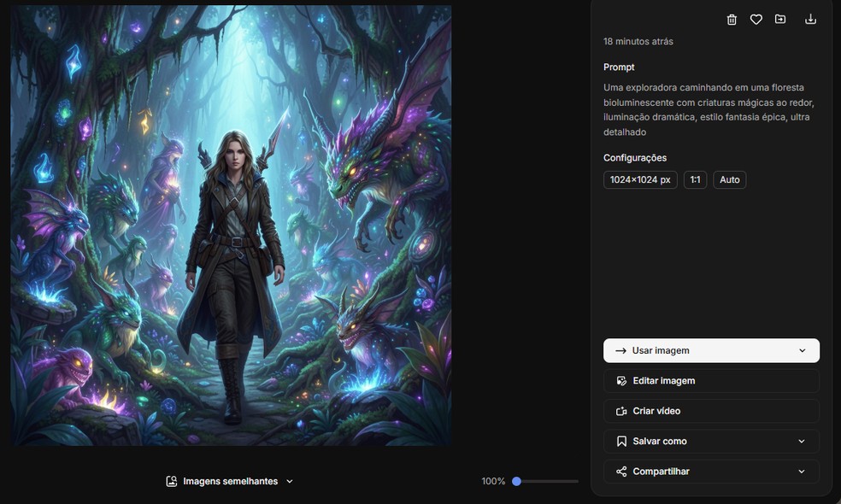Image resolution: width=841 pixels, height=504 pixels.
Task: Expand the Salvar como chevron
Action: point(802,442)
